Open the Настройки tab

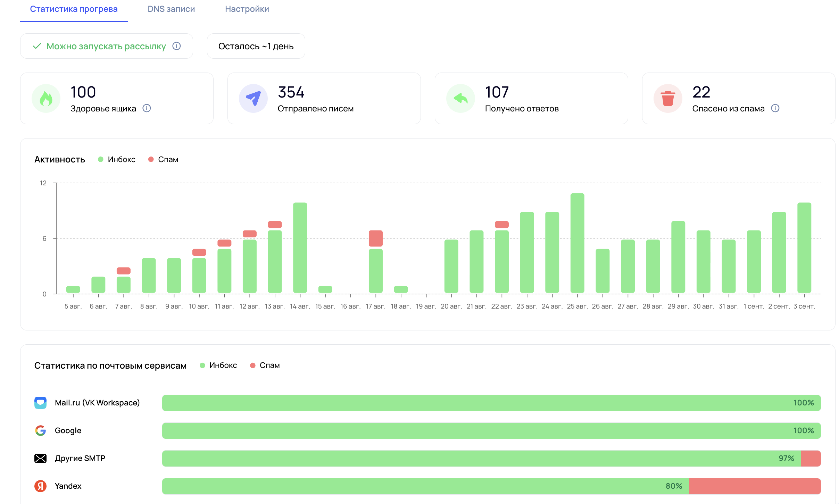247,9
